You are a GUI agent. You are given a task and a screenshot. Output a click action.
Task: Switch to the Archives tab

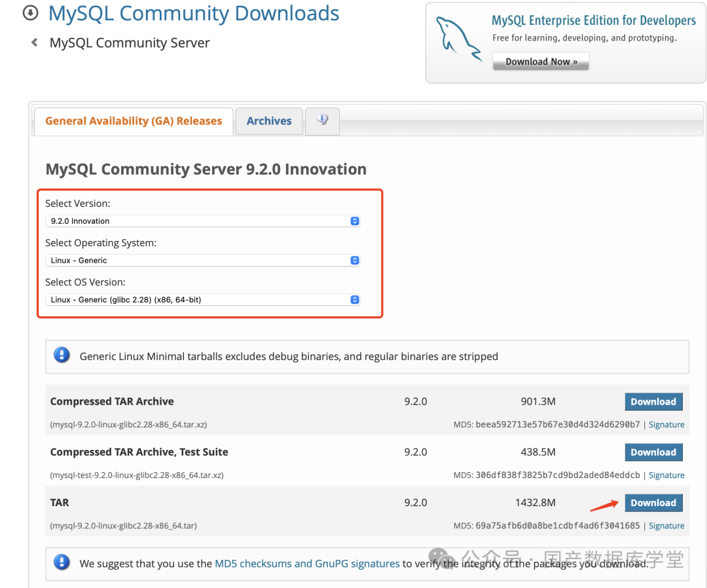click(269, 121)
